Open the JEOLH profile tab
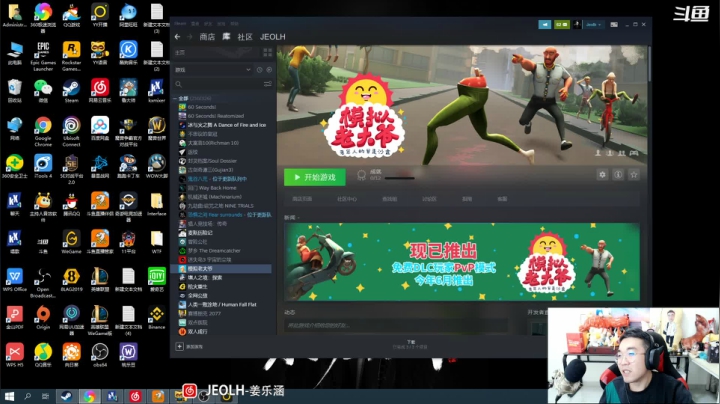Viewport: 720px width, 404px height. click(x=272, y=37)
